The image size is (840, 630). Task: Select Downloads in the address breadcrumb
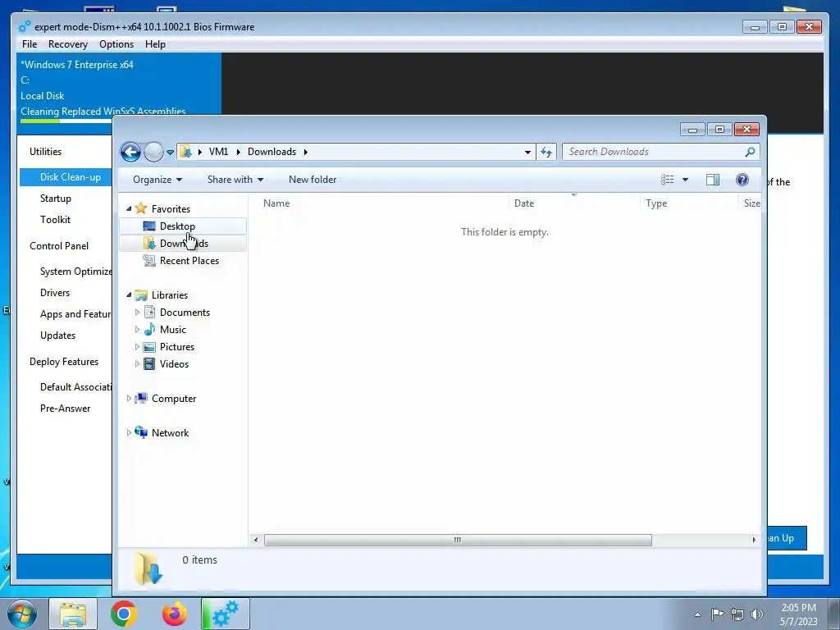(272, 152)
